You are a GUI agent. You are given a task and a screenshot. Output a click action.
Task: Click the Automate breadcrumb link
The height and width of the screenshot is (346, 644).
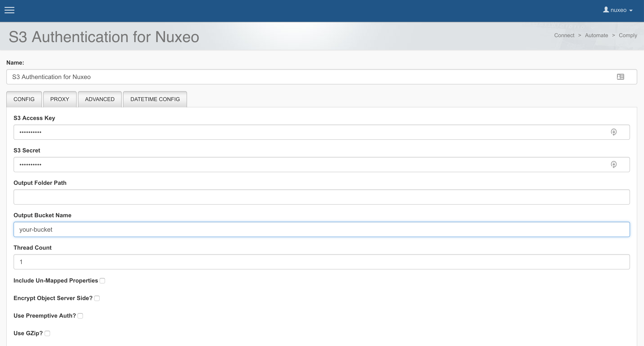596,35
